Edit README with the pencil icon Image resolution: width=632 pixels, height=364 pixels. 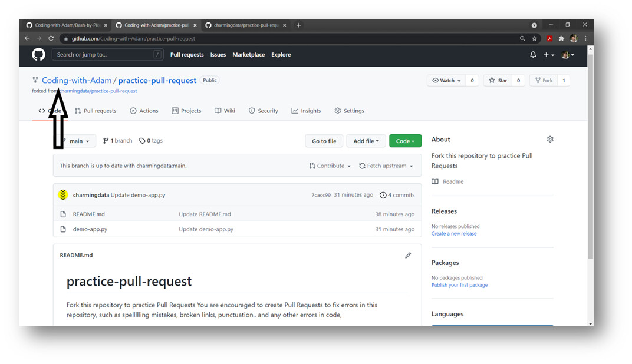click(408, 255)
